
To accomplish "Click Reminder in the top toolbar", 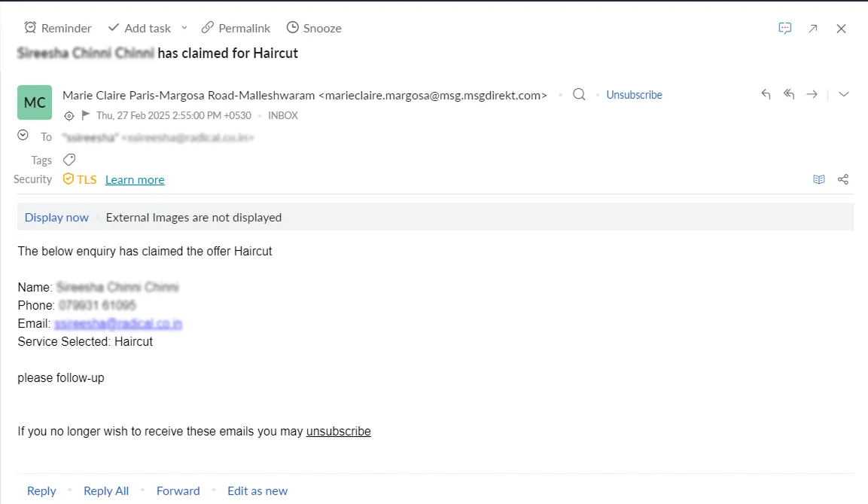I will tap(58, 28).
